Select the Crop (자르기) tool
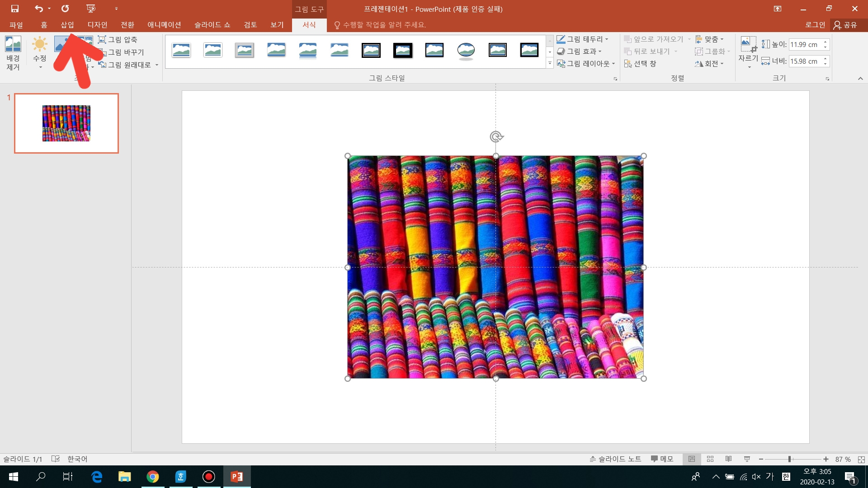868x488 pixels. point(748,45)
